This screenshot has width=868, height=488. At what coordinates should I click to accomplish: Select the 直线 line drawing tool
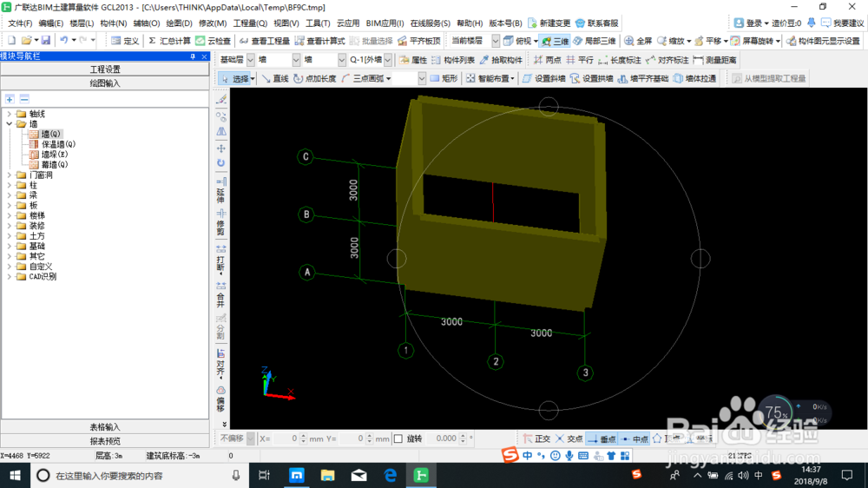pyautogui.click(x=275, y=79)
